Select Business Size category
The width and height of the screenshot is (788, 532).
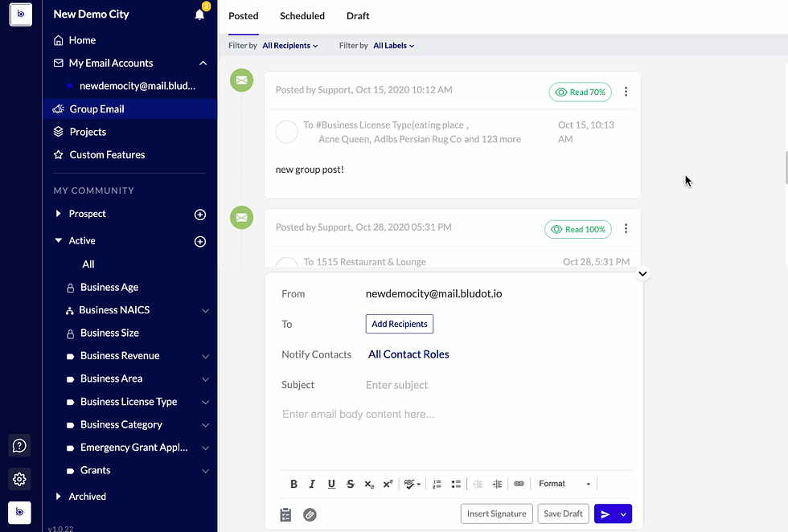tap(109, 333)
